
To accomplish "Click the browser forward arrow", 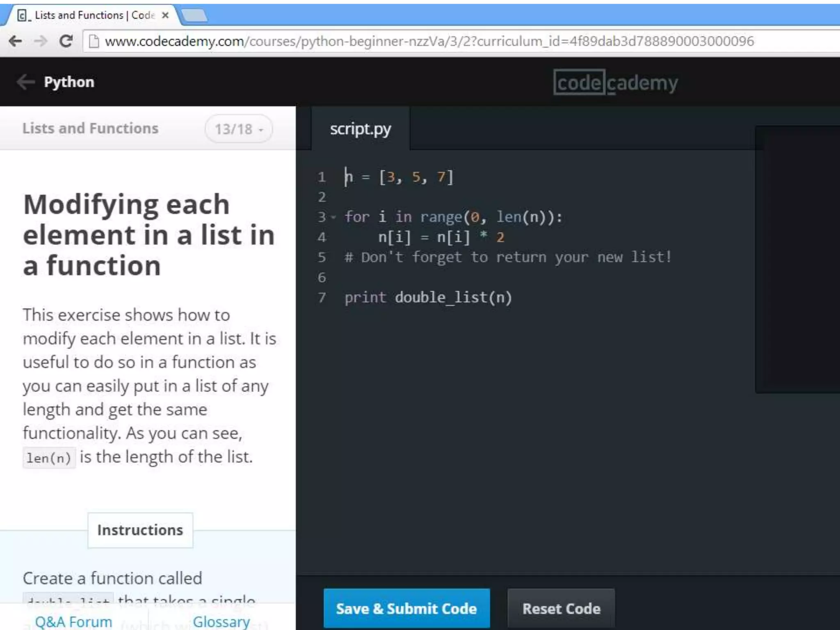I will [x=41, y=41].
